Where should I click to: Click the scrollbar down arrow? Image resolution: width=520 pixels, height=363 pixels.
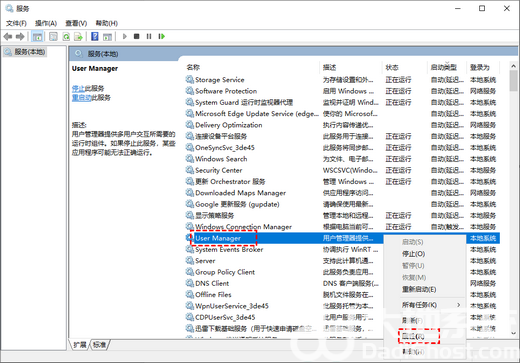513,333
